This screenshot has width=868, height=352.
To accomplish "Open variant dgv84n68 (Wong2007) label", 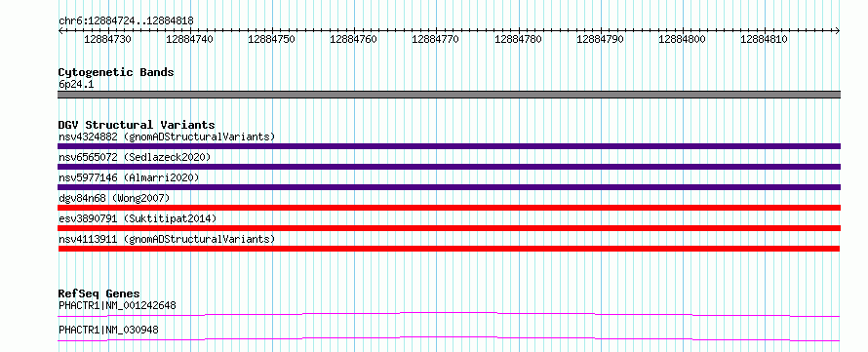I will tap(114, 198).
